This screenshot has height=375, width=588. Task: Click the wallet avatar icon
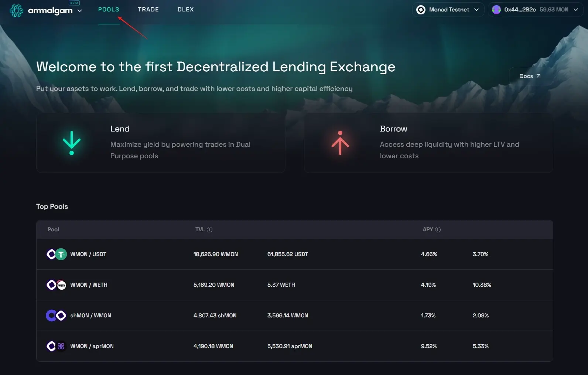click(x=496, y=10)
